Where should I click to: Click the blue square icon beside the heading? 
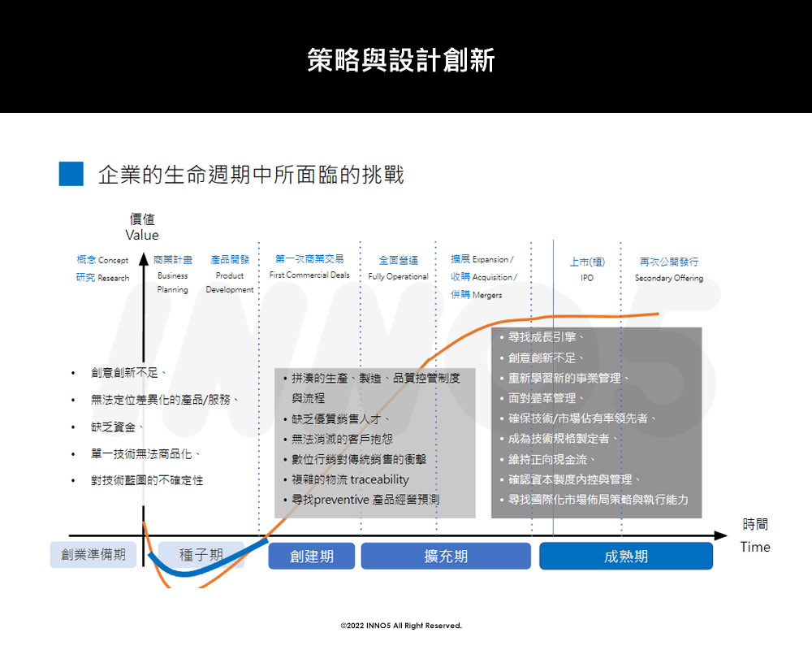(72, 172)
